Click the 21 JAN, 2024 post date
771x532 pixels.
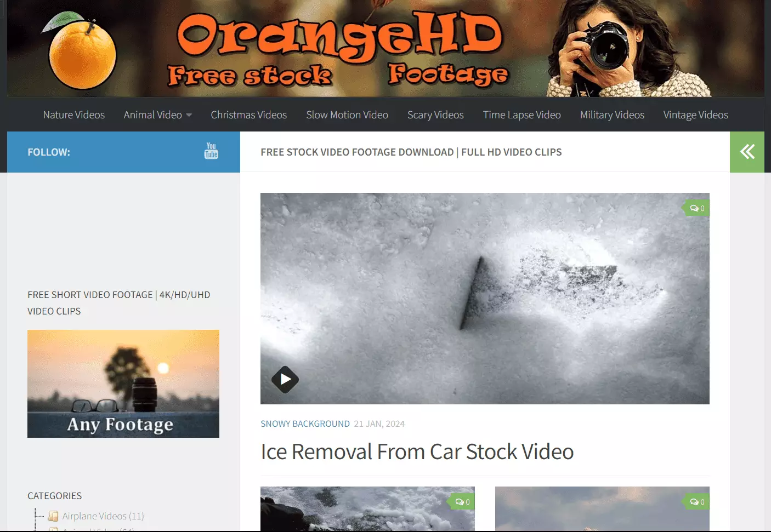(x=379, y=424)
